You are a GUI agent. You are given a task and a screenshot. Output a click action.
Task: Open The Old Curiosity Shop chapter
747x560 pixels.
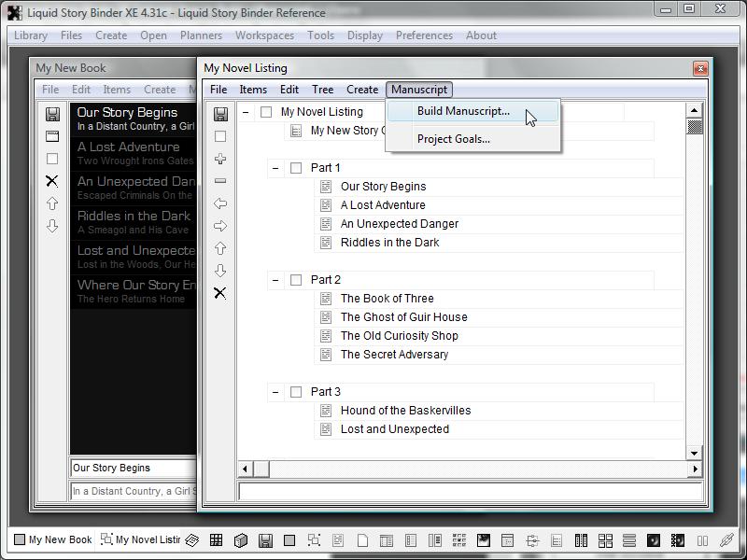[399, 336]
